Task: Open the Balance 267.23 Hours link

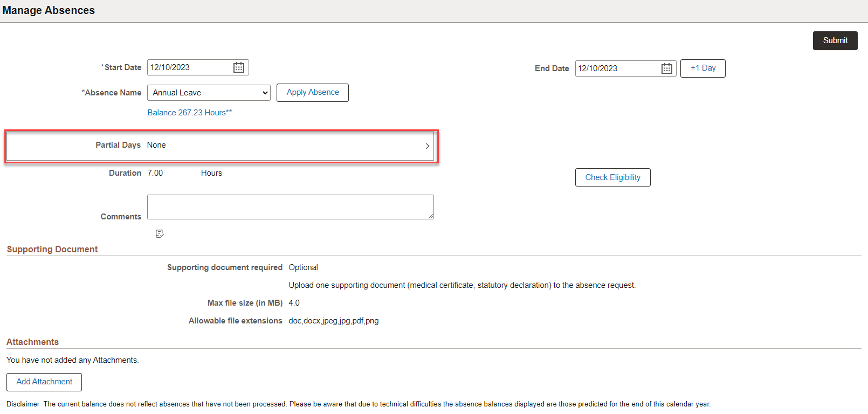Action: point(190,113)
